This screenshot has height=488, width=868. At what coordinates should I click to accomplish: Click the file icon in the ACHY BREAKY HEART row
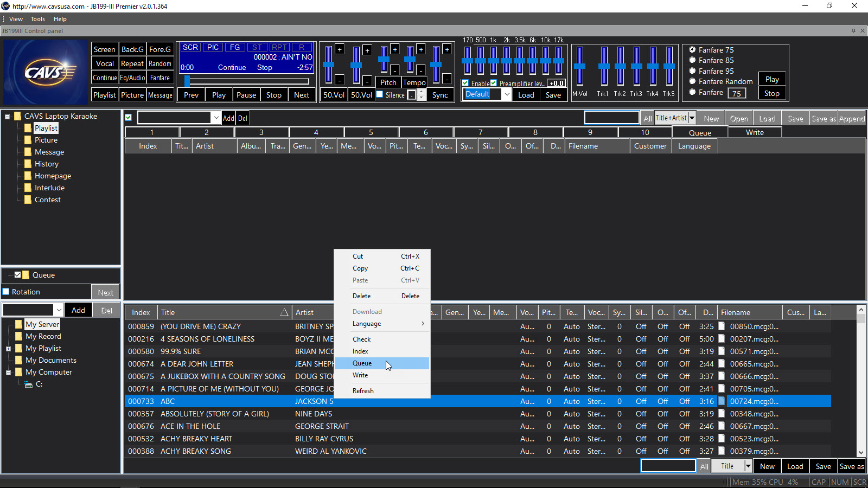pyautogui.click(x=722, y=439)
